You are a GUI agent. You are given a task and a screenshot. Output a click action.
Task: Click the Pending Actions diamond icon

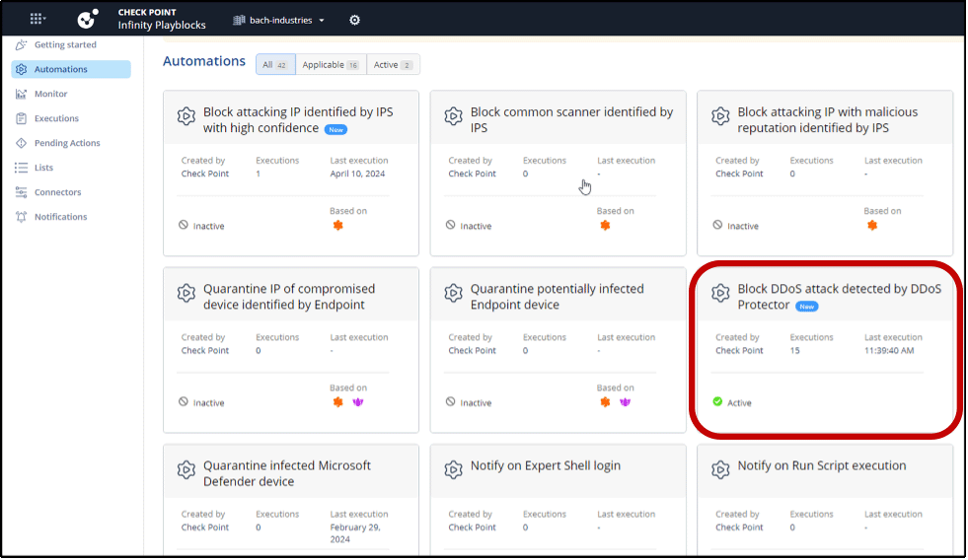point(22,143)
